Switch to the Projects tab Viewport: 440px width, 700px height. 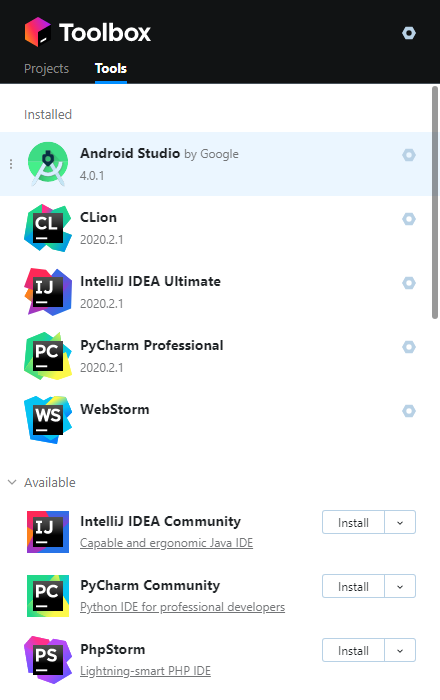point(46,68)
